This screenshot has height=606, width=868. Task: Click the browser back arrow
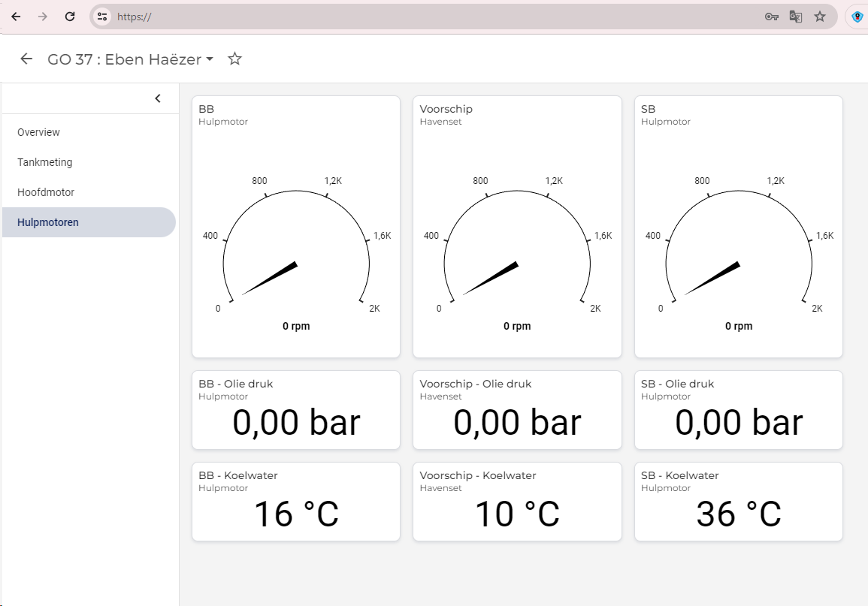16,17
